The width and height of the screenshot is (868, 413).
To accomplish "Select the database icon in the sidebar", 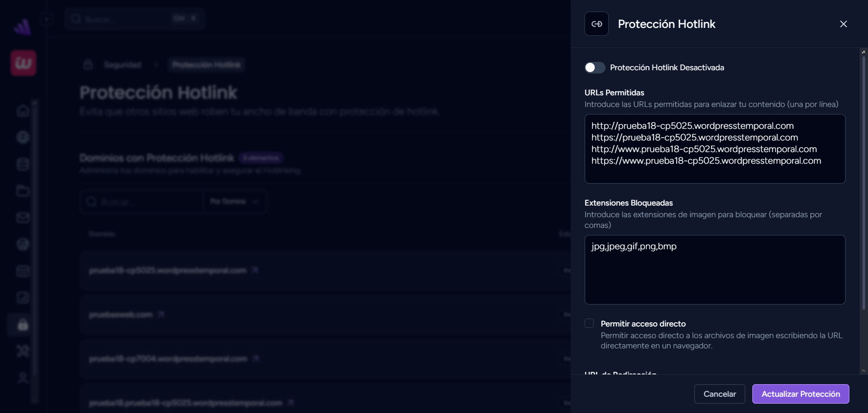I will [x=23, y=164].
